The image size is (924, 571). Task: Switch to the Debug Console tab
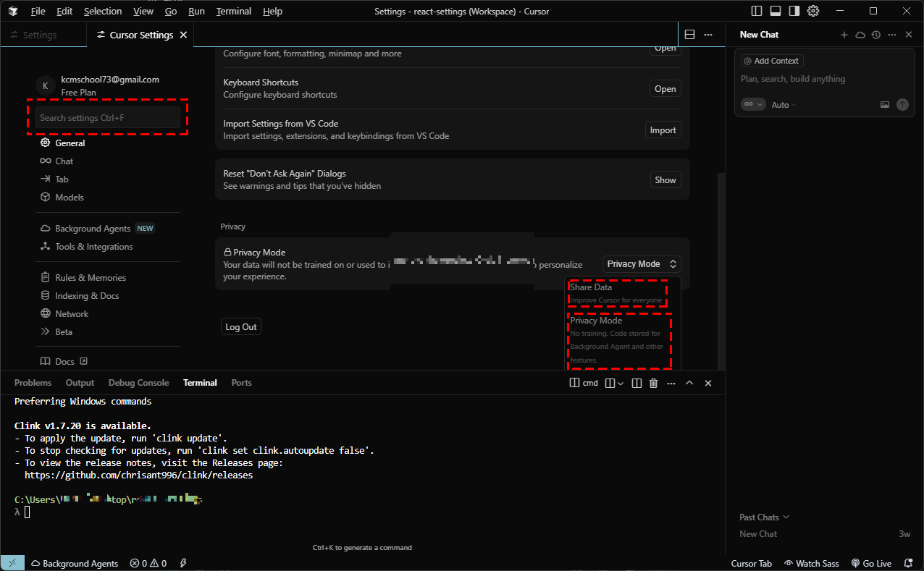coord(138,383)
